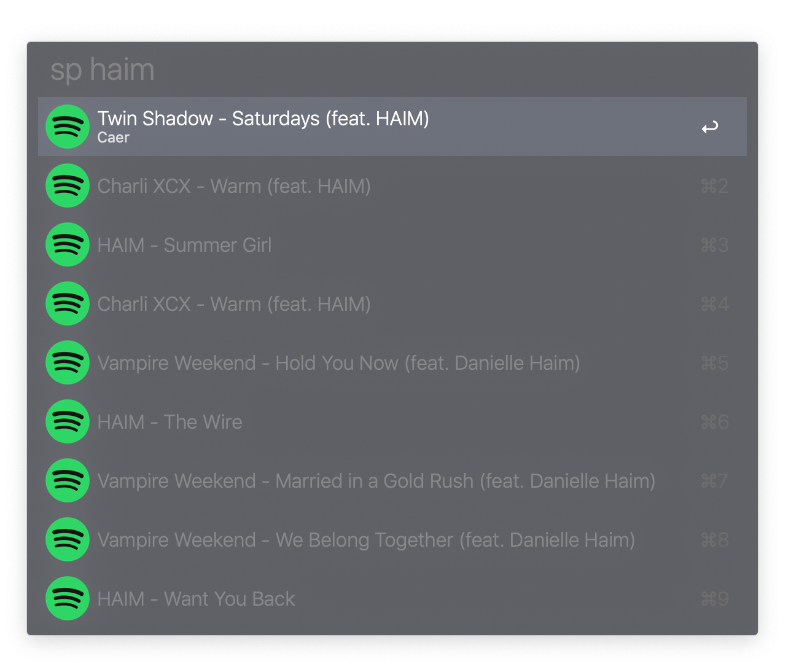
Task: Click Spotify icon beside Twin Shadow - Saturdays
Action: [x=68, y=127]
